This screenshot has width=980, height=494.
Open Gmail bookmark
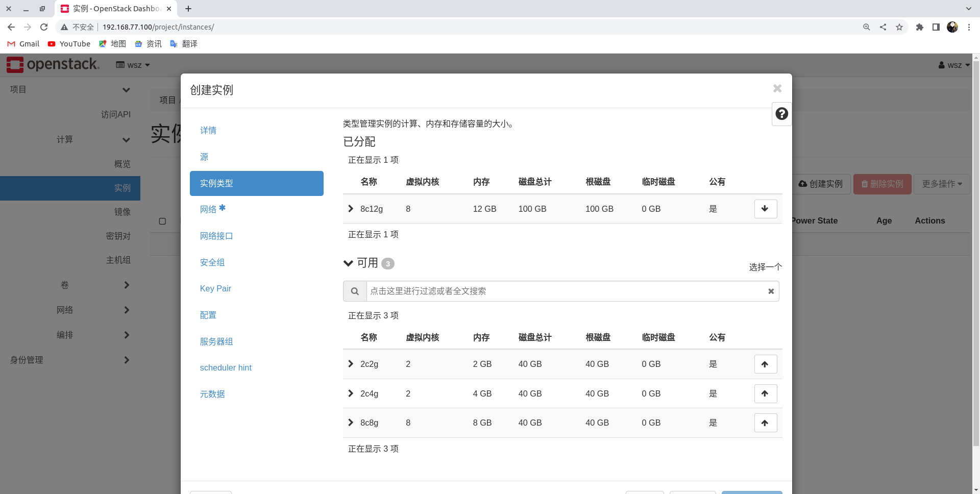[23, 44]
